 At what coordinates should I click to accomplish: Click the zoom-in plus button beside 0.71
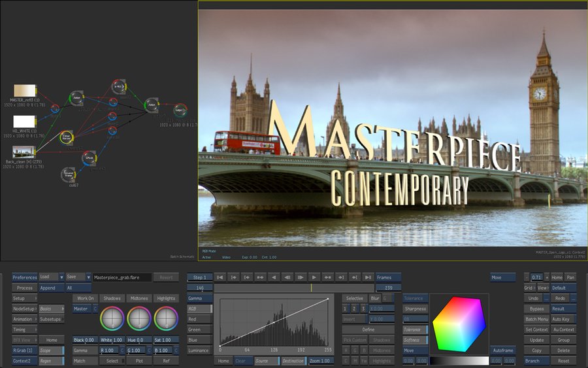tap(547, 277)
